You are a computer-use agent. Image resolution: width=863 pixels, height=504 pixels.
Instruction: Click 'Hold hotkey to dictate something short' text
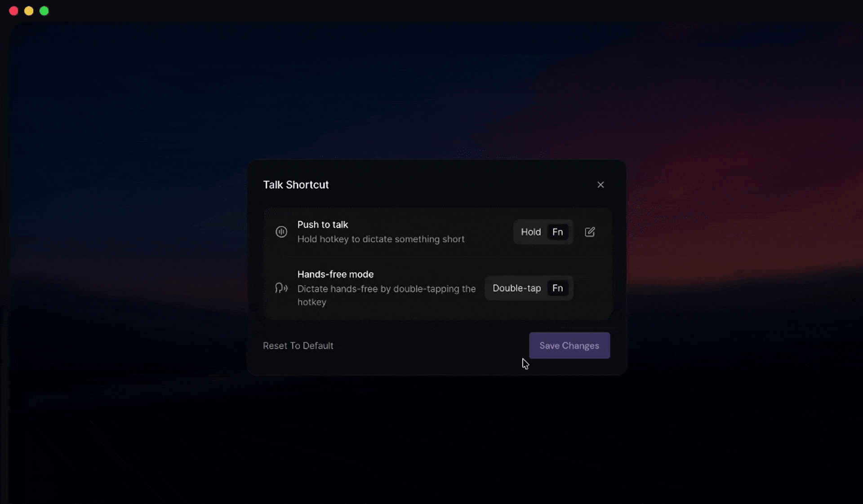click(x=381, y=239)
